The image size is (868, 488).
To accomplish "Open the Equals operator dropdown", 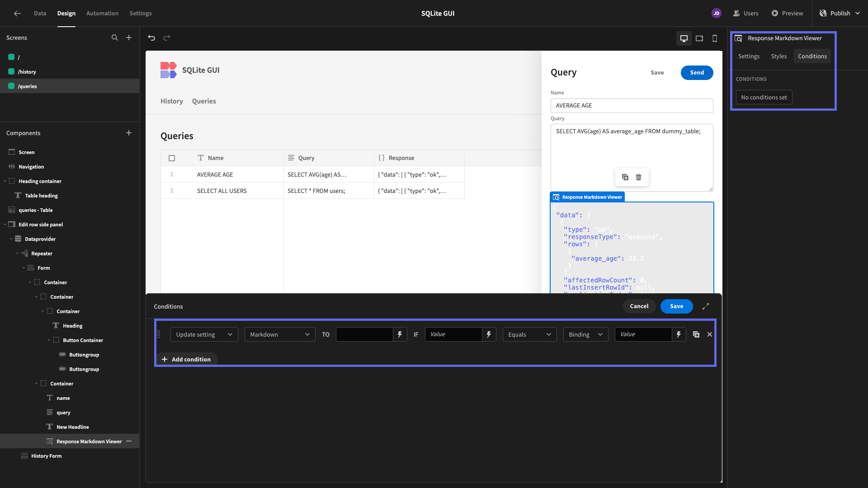I will click(530, 334).
